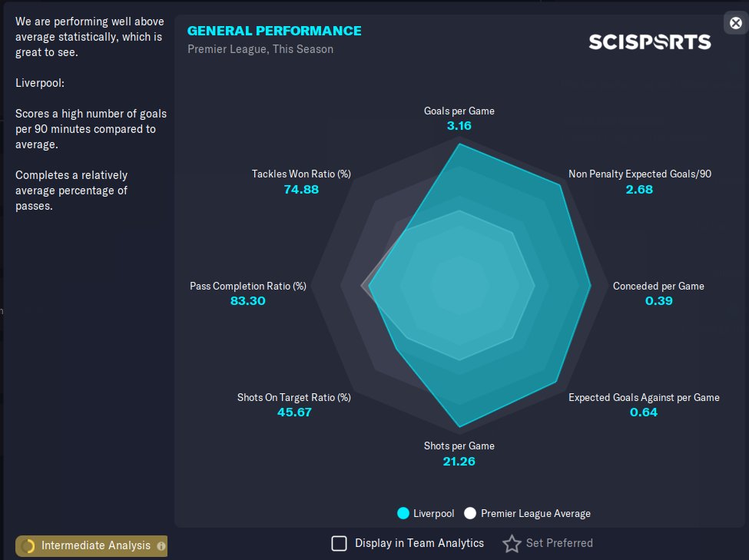Click the Intermediate Analysis ring icon
The image size is (749, 560).
29,546
